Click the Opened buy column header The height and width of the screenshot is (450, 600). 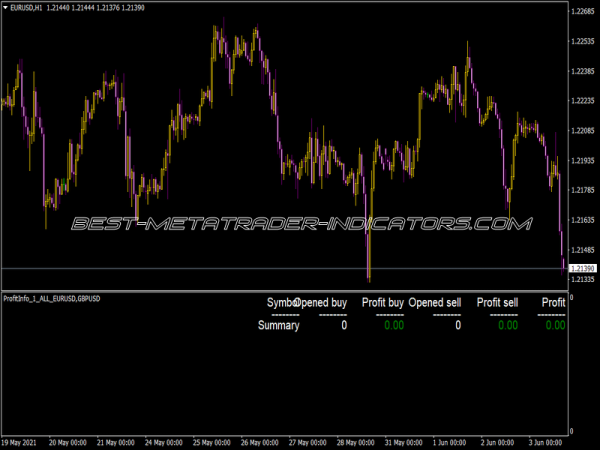click(322, 302)
